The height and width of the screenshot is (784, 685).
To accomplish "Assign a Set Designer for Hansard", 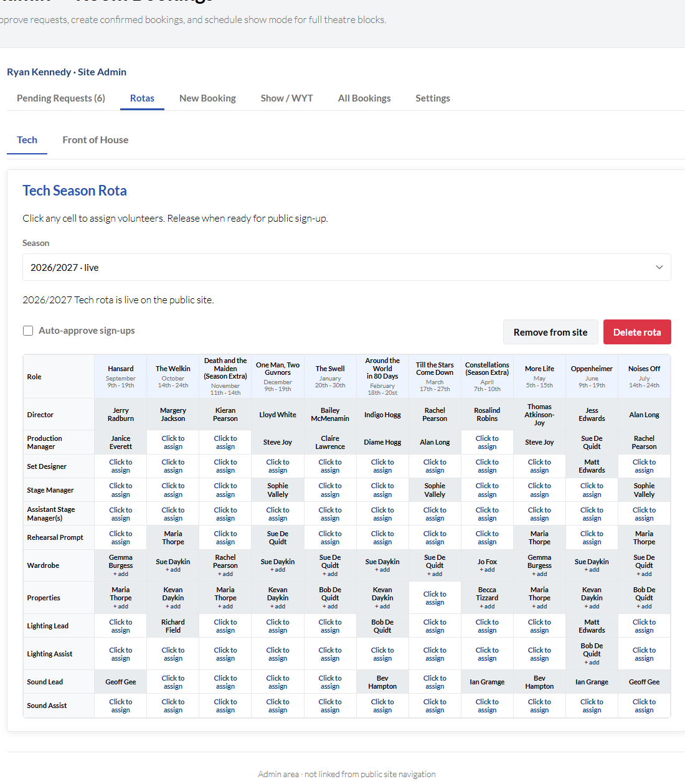I will 121,466.
